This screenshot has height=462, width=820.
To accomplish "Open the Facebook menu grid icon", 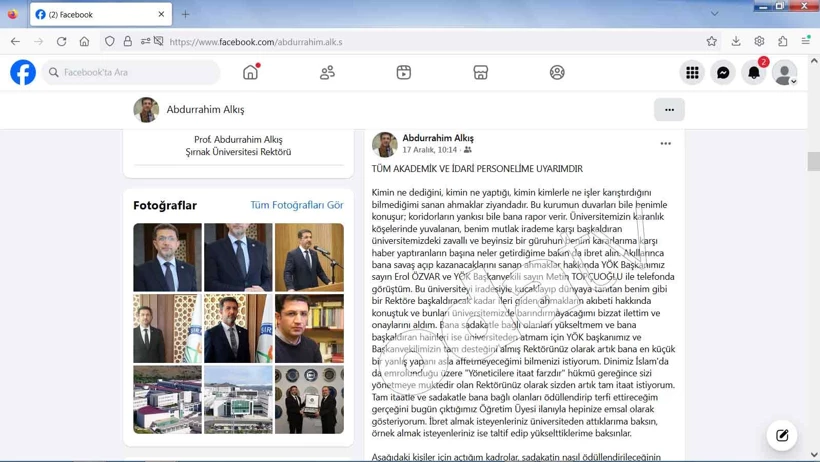I will click(x=692, y=72).
